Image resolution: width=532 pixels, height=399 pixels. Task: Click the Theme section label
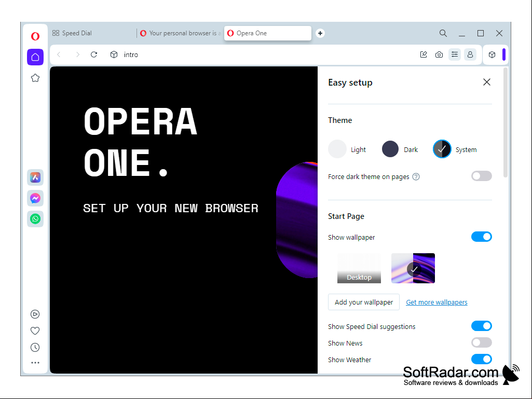340,120
